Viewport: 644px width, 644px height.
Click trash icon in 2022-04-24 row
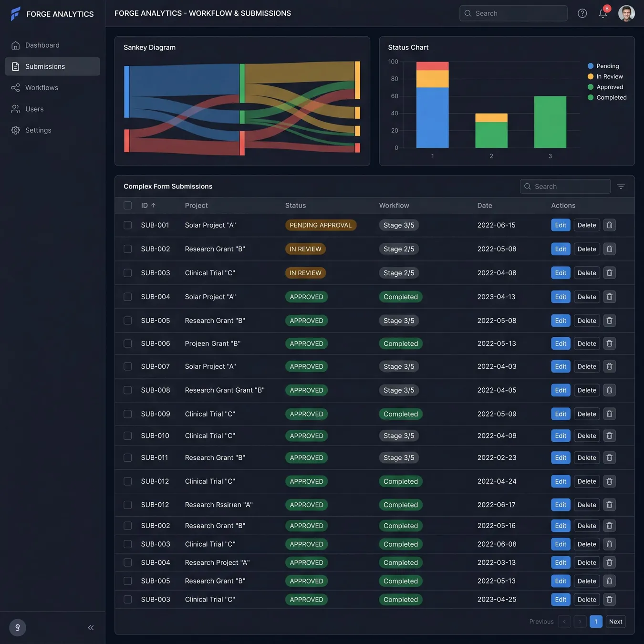pyautogui.click(x=609, y=481)
